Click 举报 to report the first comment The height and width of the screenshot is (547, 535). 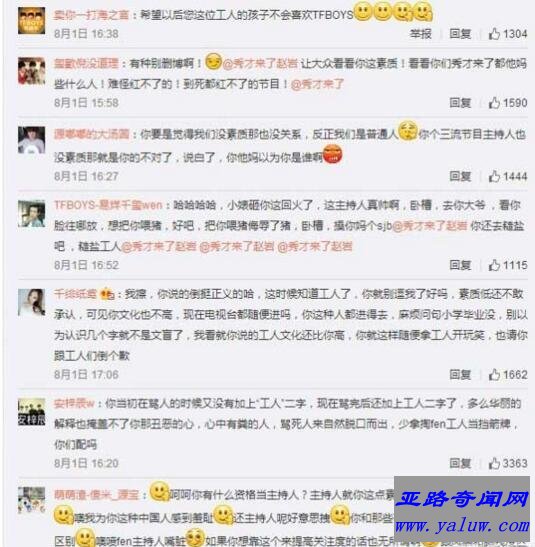point(421,34)
